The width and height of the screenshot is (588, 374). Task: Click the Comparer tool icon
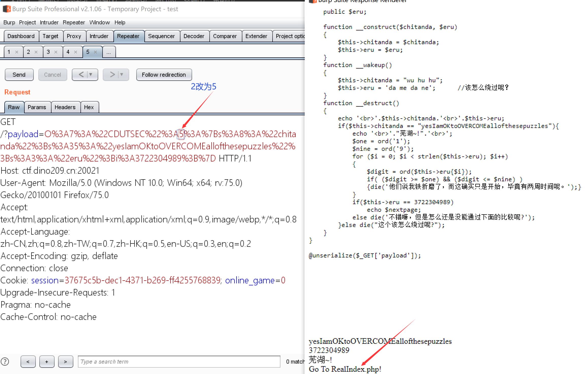pos(225,36)
